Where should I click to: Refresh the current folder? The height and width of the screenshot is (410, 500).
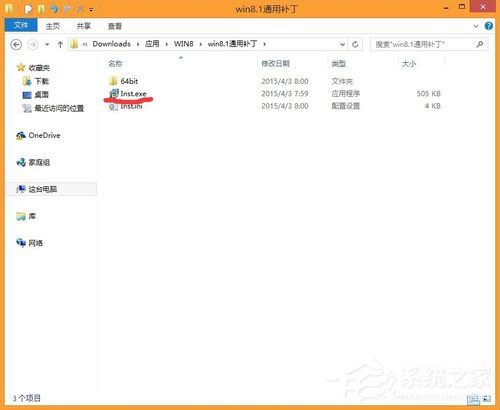(355, 44)
